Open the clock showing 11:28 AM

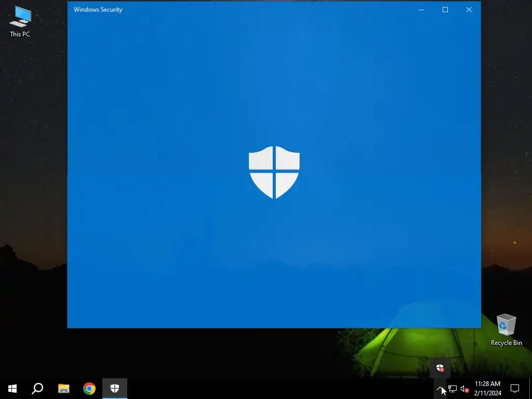487,389
